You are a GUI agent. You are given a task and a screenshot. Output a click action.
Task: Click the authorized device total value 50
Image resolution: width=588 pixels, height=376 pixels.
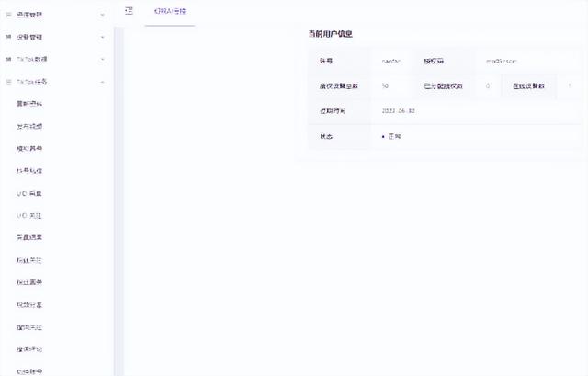[x=384, y=85]
